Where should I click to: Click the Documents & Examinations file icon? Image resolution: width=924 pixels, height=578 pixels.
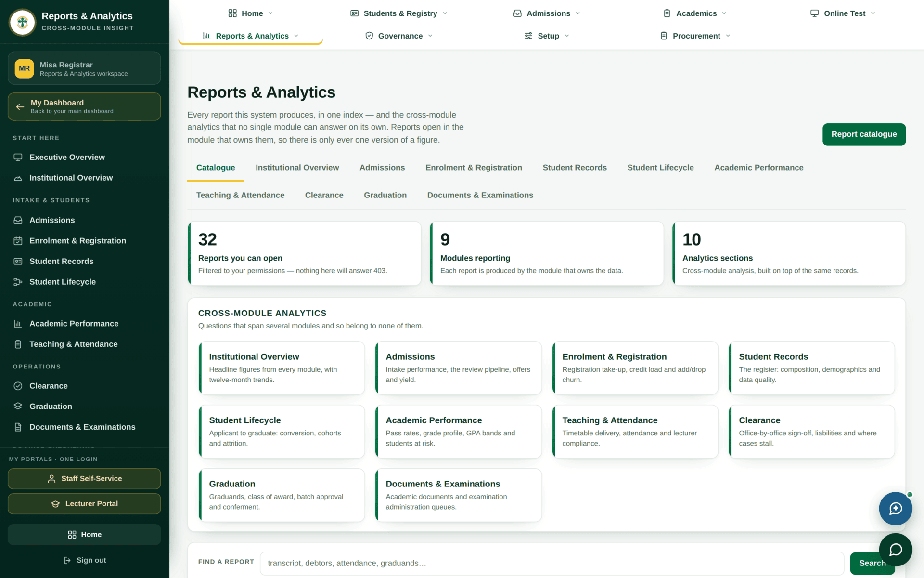coord(18,427)
